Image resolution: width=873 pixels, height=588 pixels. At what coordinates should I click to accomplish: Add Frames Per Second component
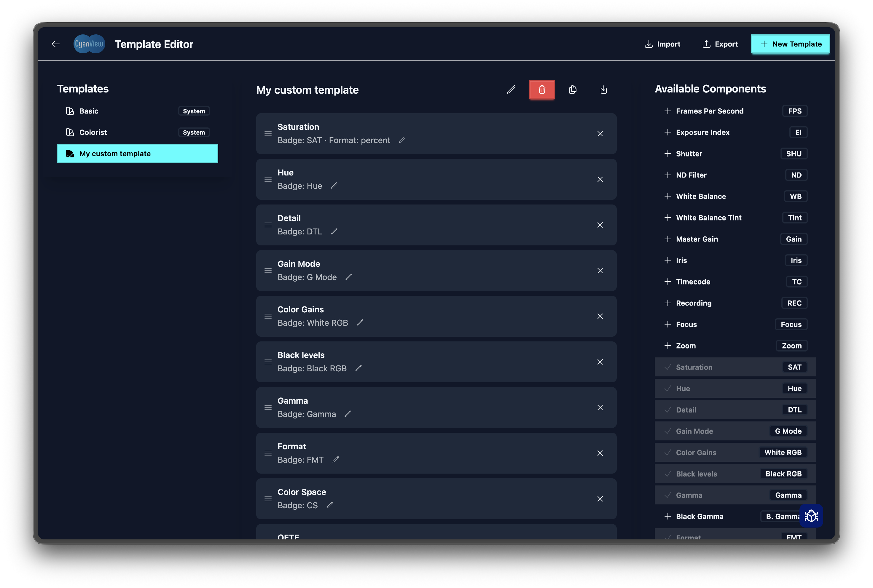(709, 111)
